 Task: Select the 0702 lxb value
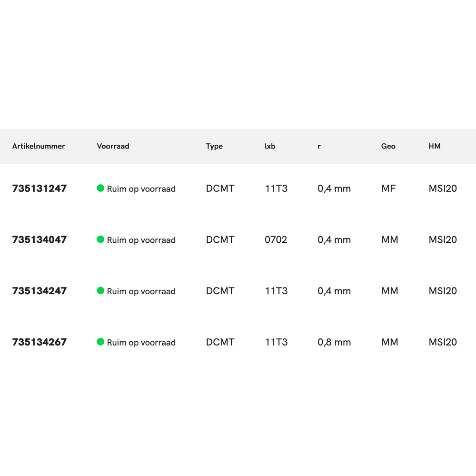[276, 240]
